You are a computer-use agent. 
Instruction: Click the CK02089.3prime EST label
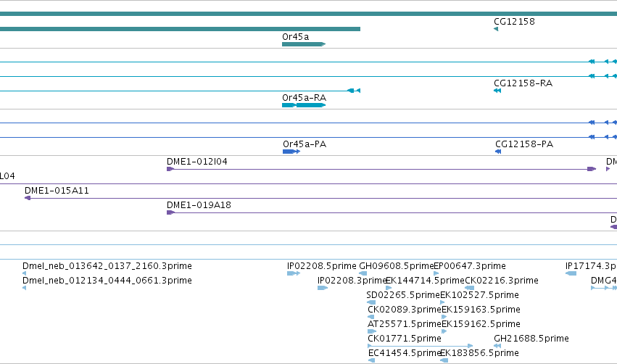(x=405, y=310)
